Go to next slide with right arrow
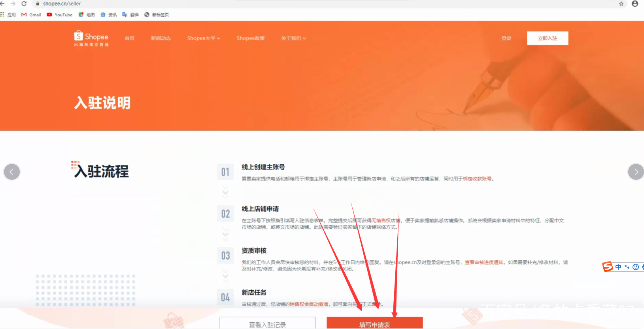Viewport: 644px width, 329px height. click(x=636, y=172)
